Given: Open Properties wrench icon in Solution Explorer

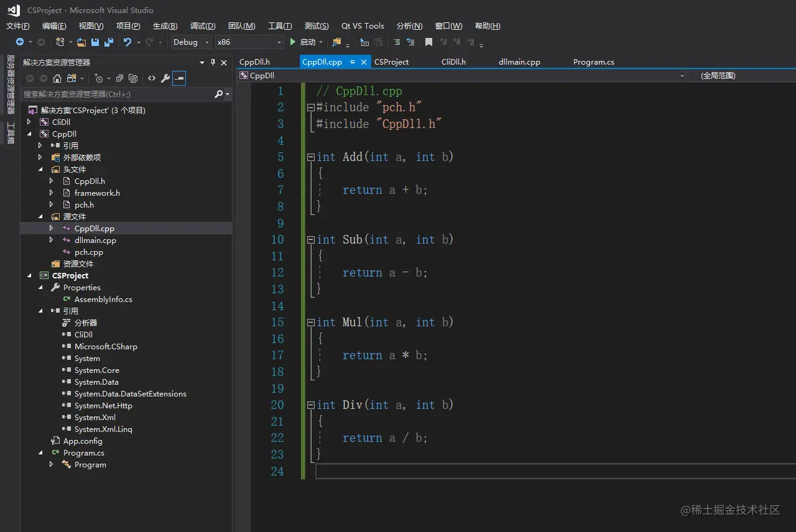Looking at the screenshot, I should pos(165,78).
